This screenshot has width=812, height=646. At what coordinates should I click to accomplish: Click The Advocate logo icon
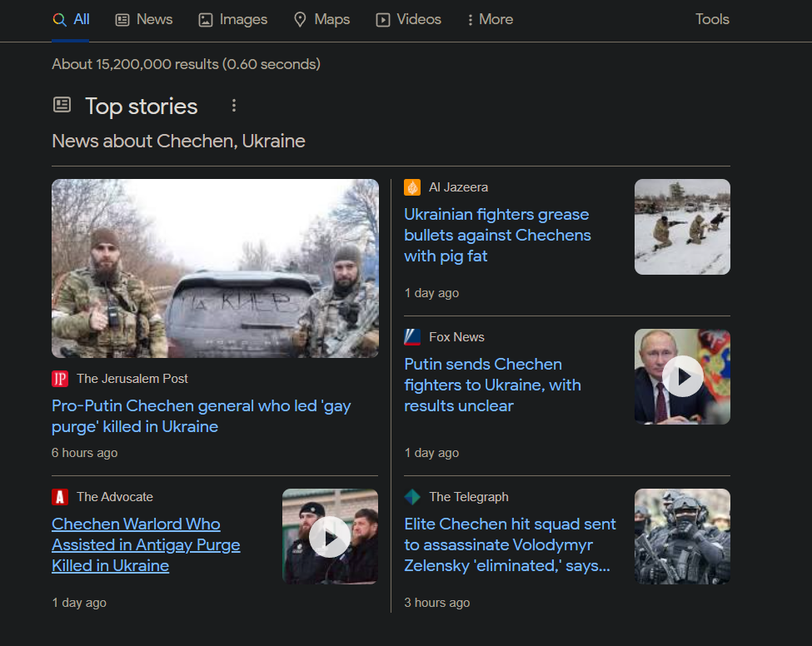60,497
